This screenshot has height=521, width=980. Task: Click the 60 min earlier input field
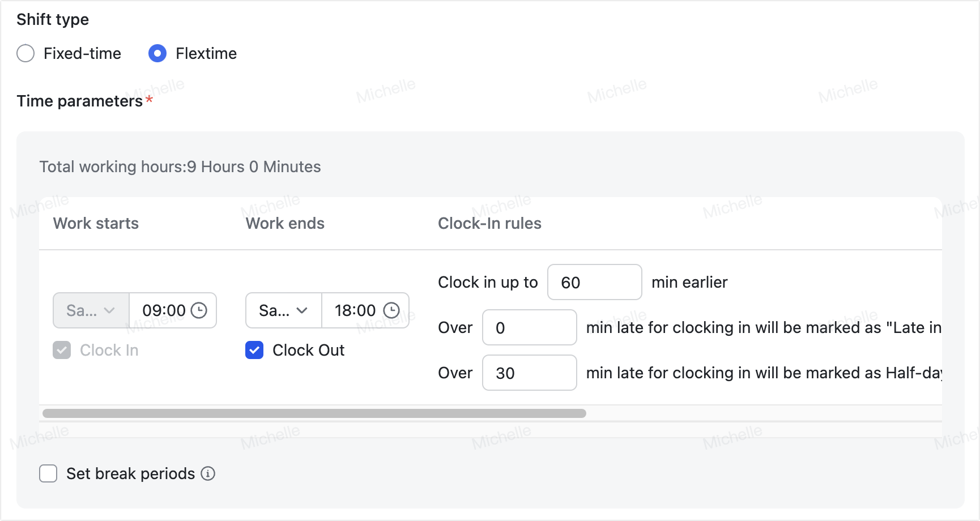point(594,282)
